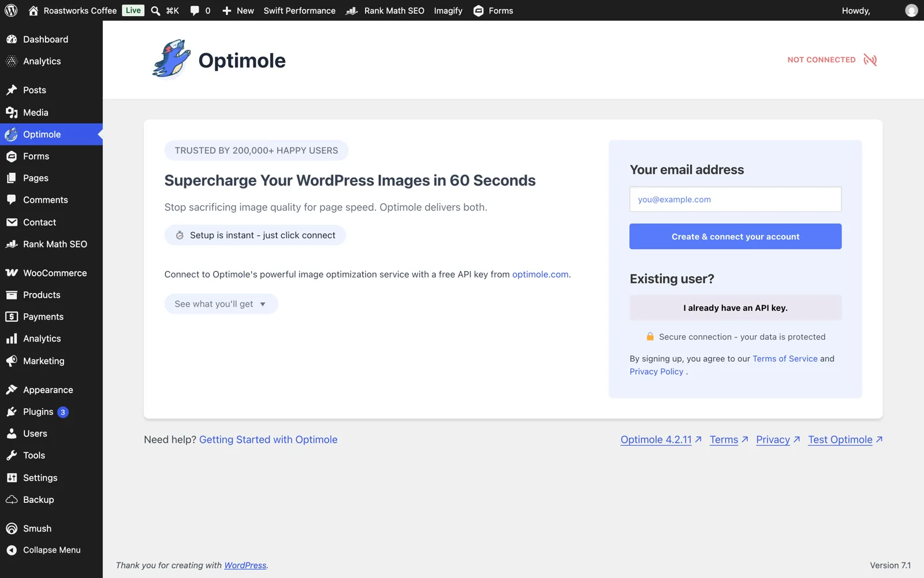Screen dimensions: 924x578
Task: Click the Tools wrench icon in the sidebar
Action: coord(12,455)
